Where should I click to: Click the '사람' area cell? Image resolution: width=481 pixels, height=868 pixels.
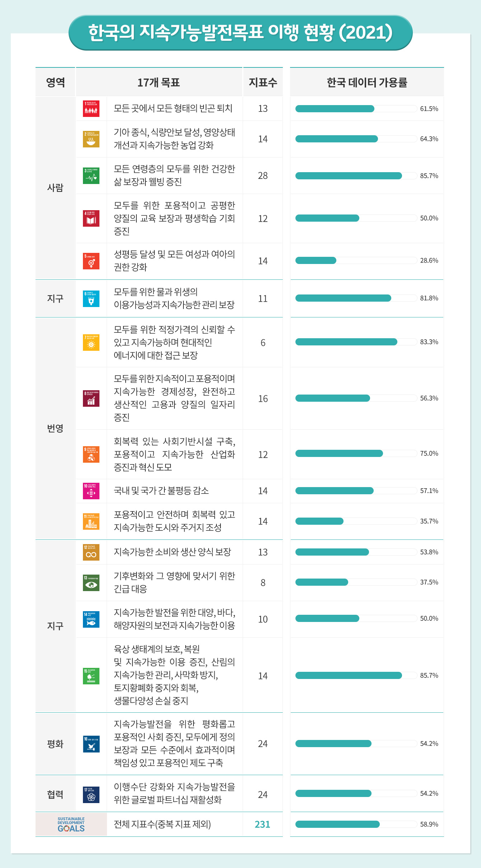pyautogui.click(x=55, y=188)
